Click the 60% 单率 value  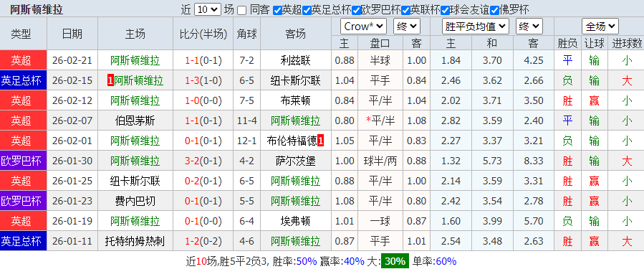[446, 261]
